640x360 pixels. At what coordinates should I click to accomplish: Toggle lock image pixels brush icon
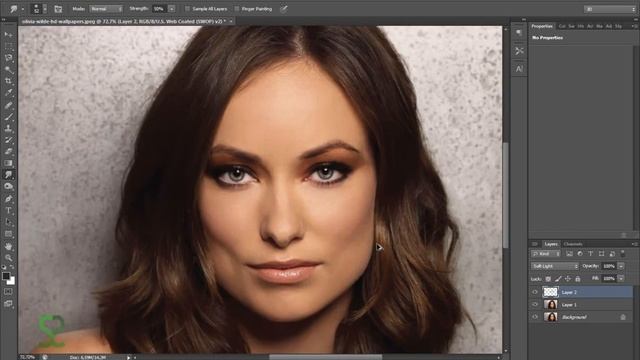tap(558, 279)
